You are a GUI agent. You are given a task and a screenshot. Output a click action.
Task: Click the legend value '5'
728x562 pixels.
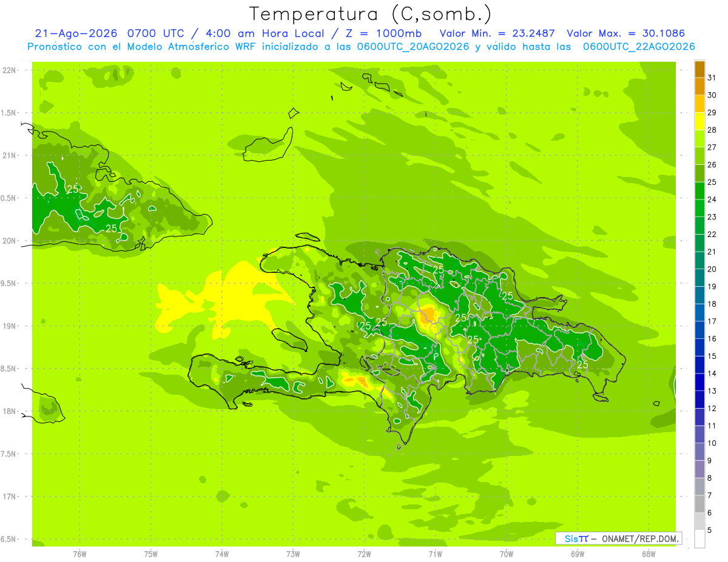[710, 530]
